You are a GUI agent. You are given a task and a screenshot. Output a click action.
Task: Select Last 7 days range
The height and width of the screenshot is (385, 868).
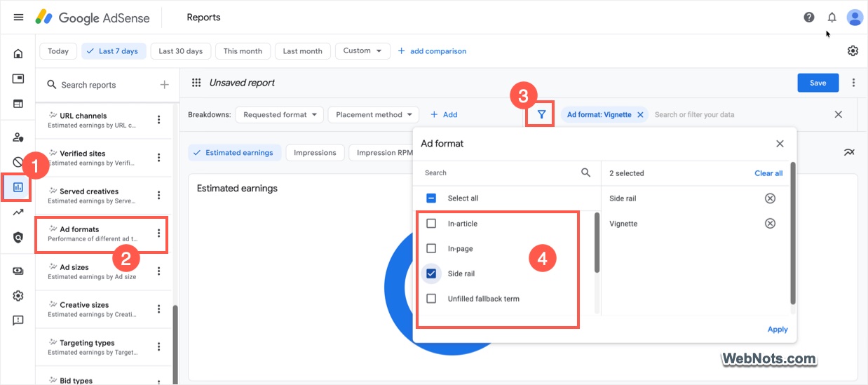[114, 51]
